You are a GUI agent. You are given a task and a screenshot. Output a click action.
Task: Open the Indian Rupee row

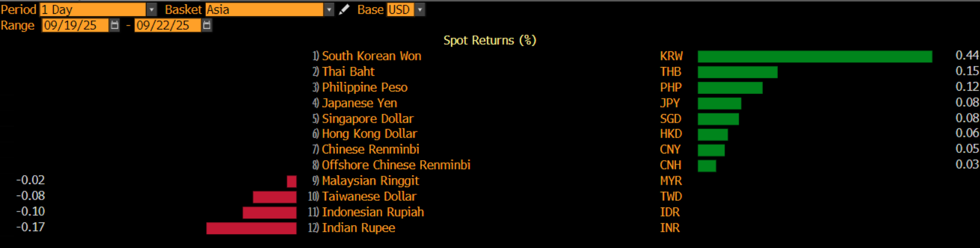pos(358,228)
